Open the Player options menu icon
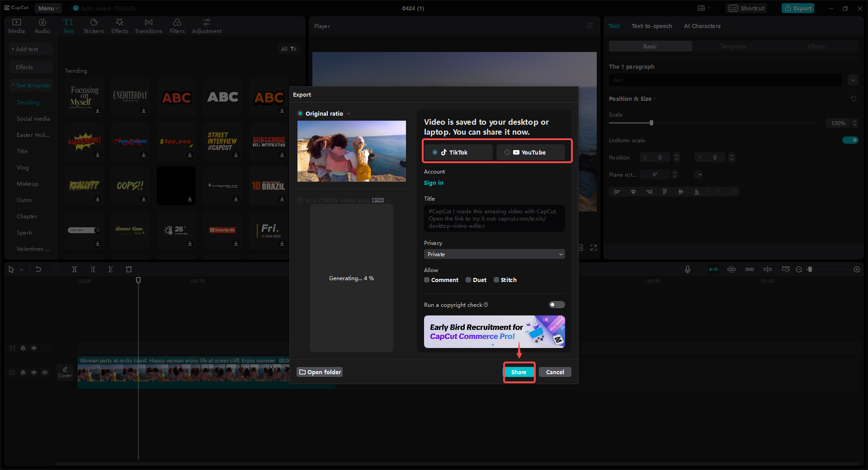 tap(590, 26)
